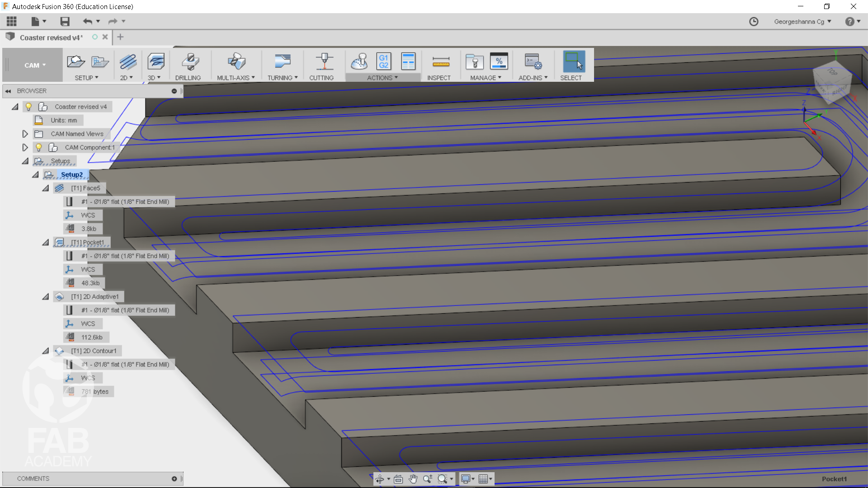Open the 2D menu
This screenshot has width=868, height=488.
127,78
